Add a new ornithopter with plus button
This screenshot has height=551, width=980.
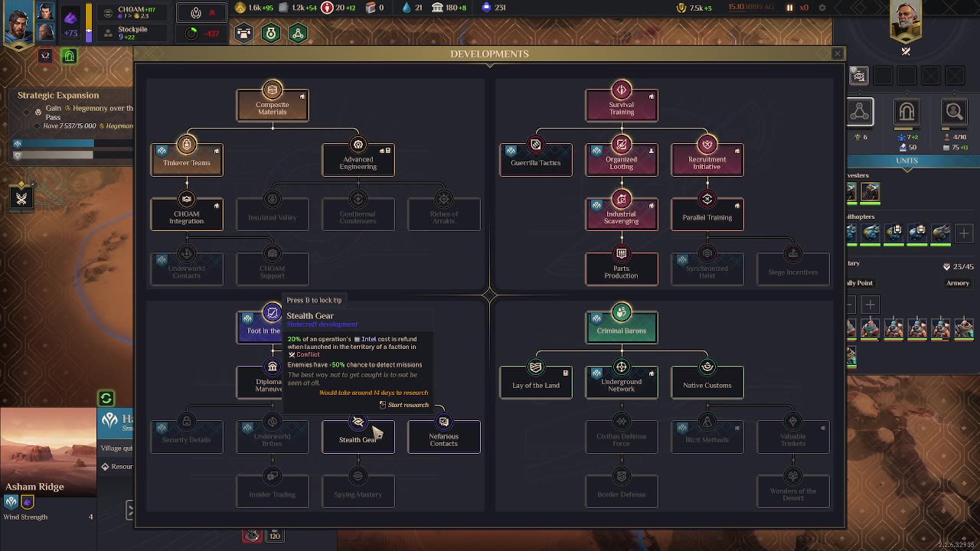coord(963,233)
